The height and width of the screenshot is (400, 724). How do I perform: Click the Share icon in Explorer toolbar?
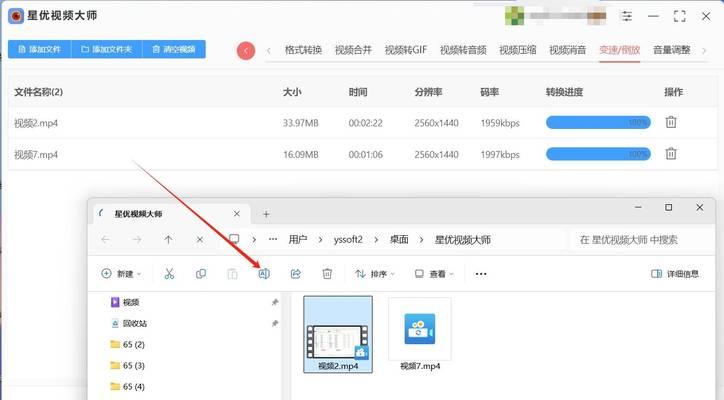click(x=296, y=274)
